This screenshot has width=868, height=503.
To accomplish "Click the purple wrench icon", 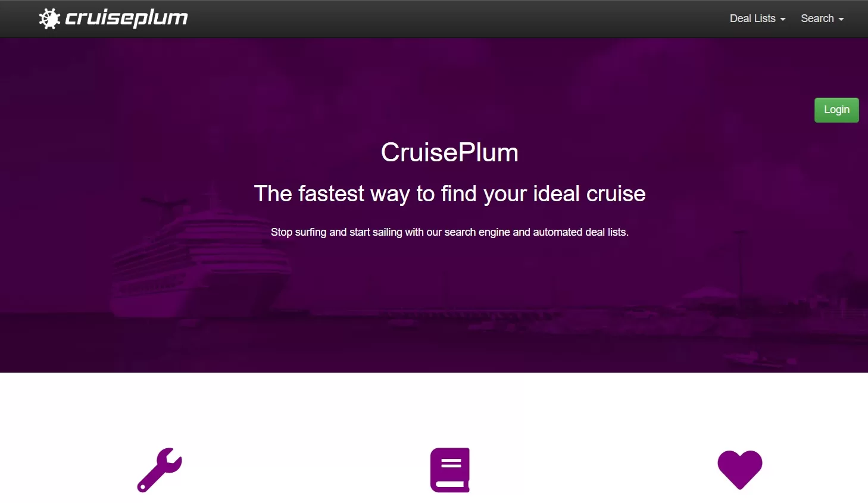I will tap(160, 470).
